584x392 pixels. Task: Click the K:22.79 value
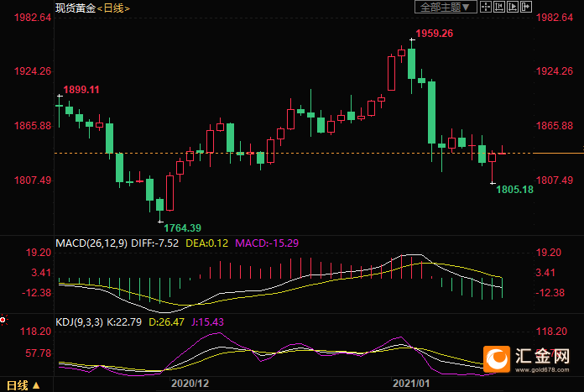pos(124,322)
